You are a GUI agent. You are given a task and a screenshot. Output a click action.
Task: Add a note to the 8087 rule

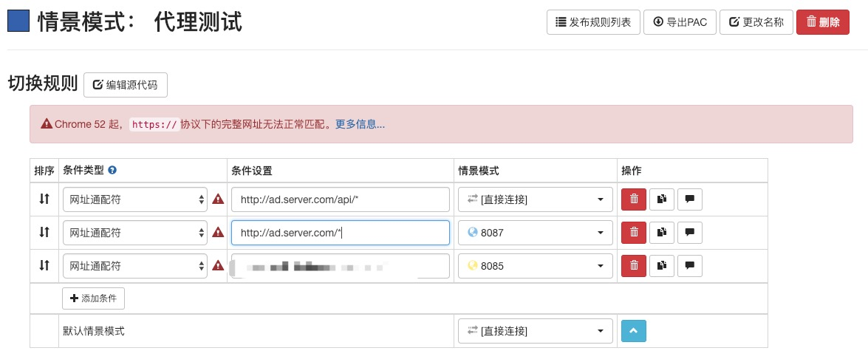point(690,233)
